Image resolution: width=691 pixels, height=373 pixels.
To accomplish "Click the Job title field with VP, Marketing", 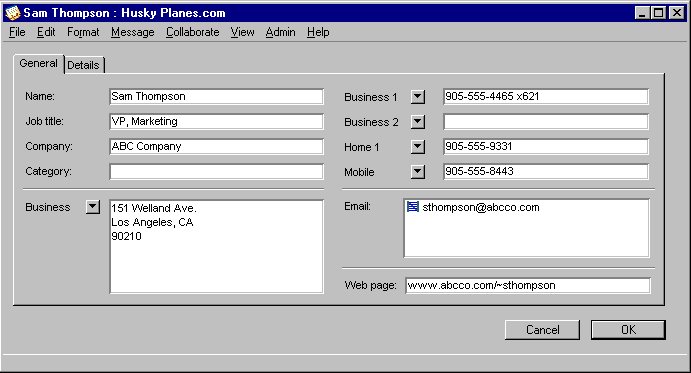I will coord(216,122).
